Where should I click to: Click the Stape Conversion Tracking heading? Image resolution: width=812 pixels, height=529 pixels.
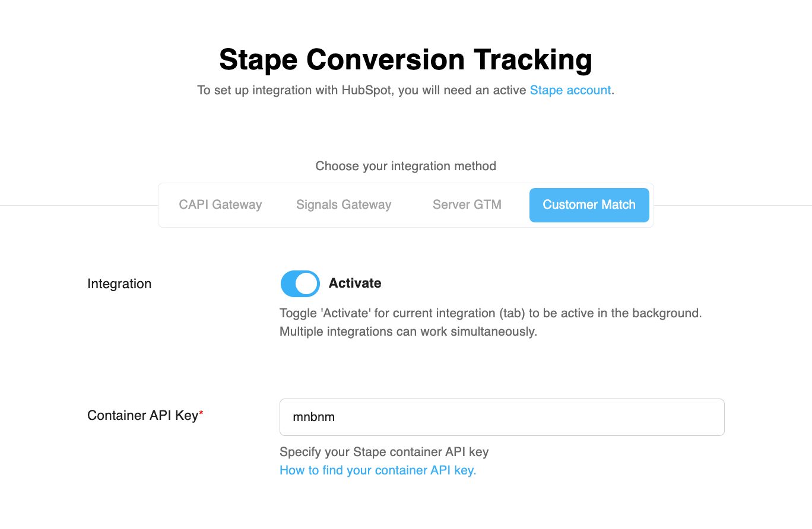(x=405, y=60)
